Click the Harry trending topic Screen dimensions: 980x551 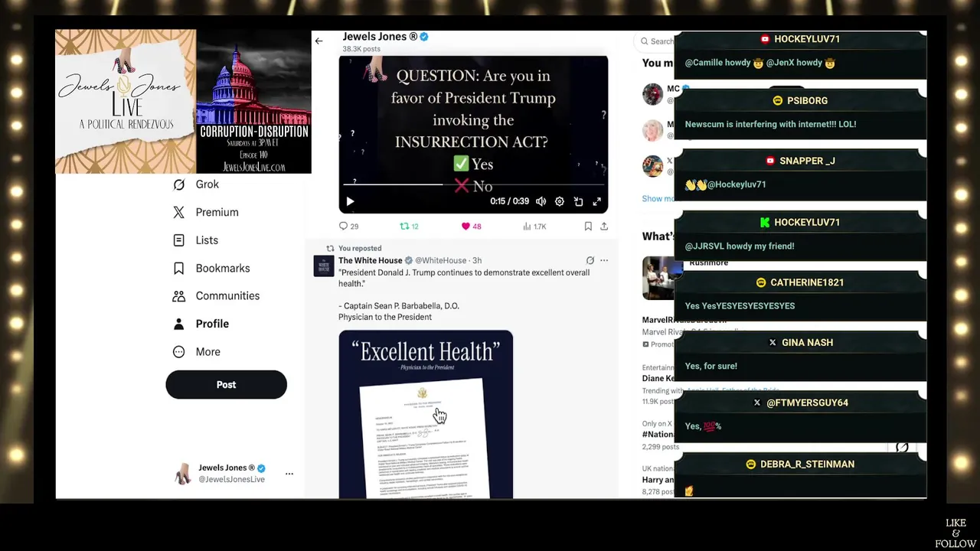click(x=658, y=480)
